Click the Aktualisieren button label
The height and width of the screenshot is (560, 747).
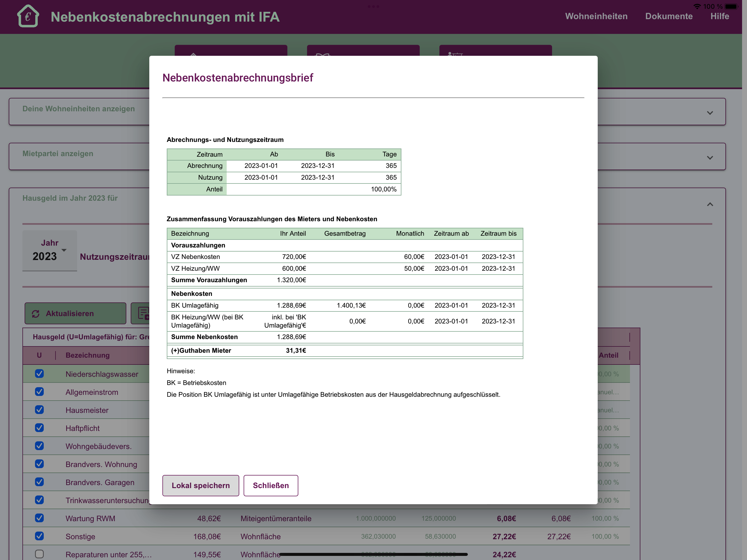[70, 313]
